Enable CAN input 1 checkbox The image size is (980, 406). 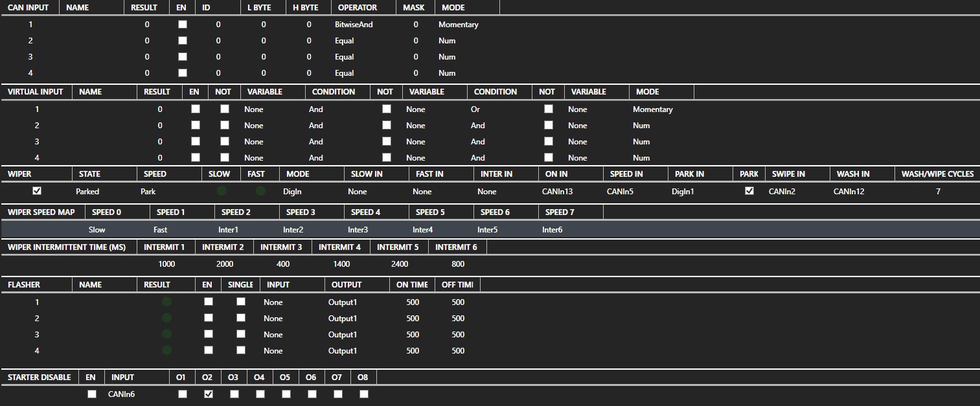(x=183, y=24)
